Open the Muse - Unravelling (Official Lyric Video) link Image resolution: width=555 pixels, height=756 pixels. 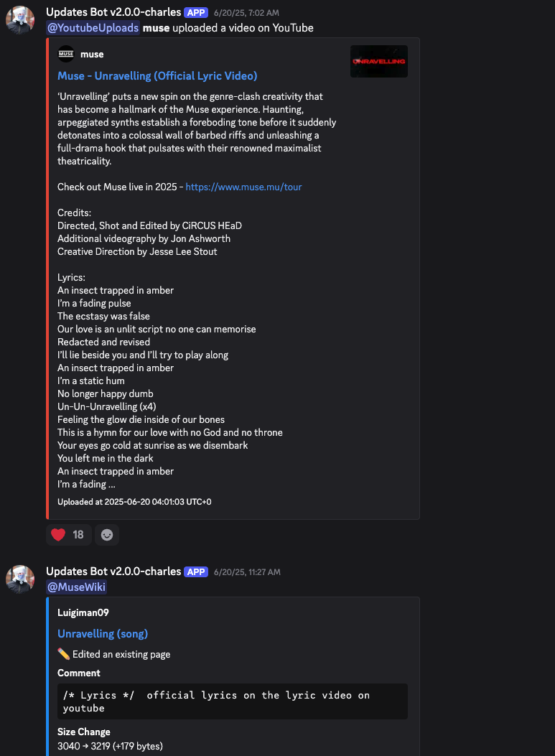pos(157,76)
